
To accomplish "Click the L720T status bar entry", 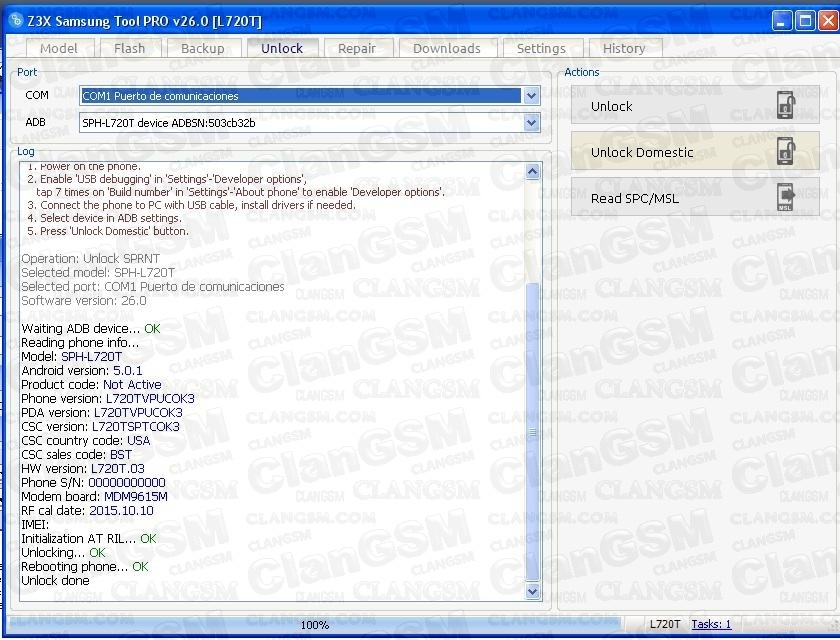I will coord(664,624).
